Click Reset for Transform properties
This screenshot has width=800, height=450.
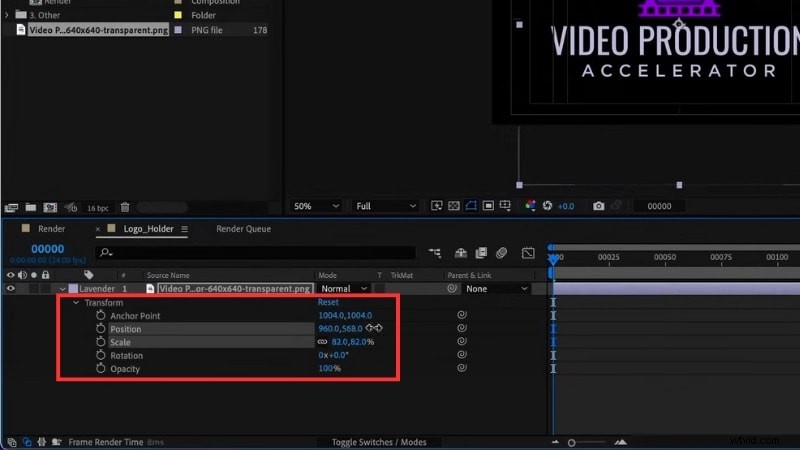[328, 302]
